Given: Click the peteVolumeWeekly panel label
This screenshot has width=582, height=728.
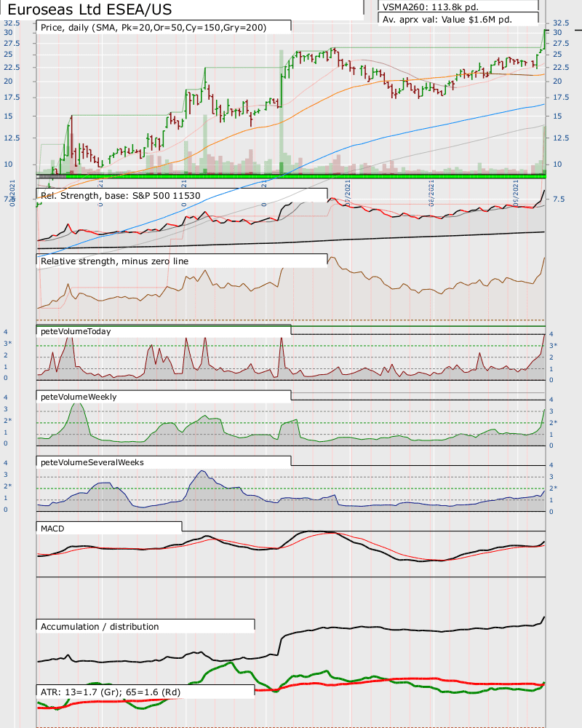Looking at the screenshot, I should [79, 397].
